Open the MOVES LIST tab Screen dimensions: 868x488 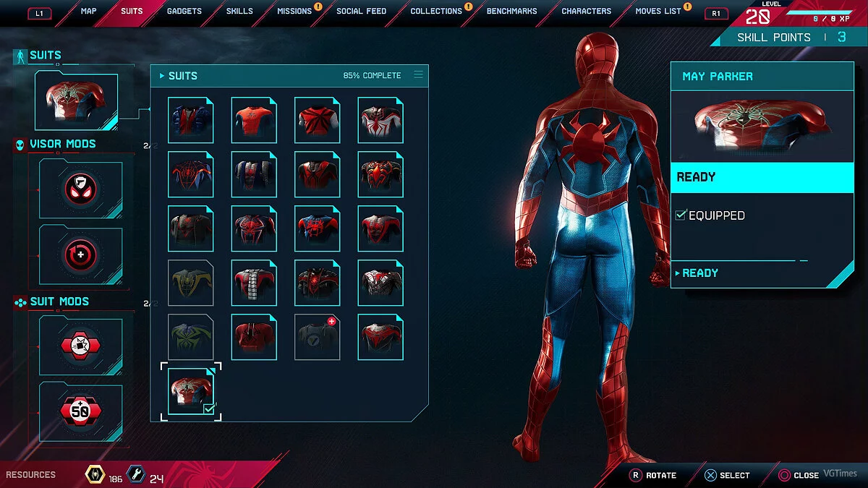click(x=658, y=12)
